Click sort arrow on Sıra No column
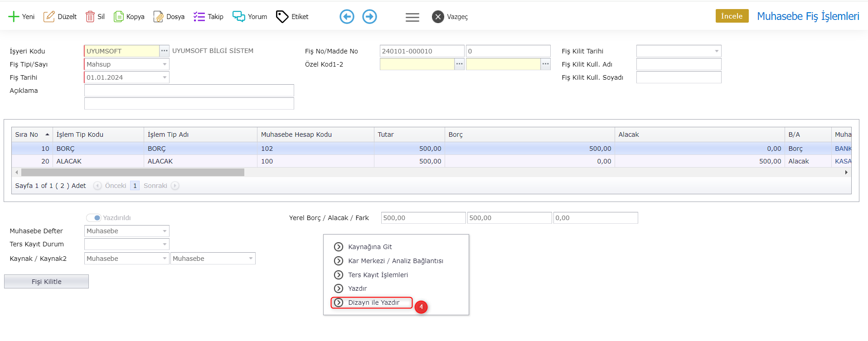The image size is (868, 341). click(x=47, y=134)
